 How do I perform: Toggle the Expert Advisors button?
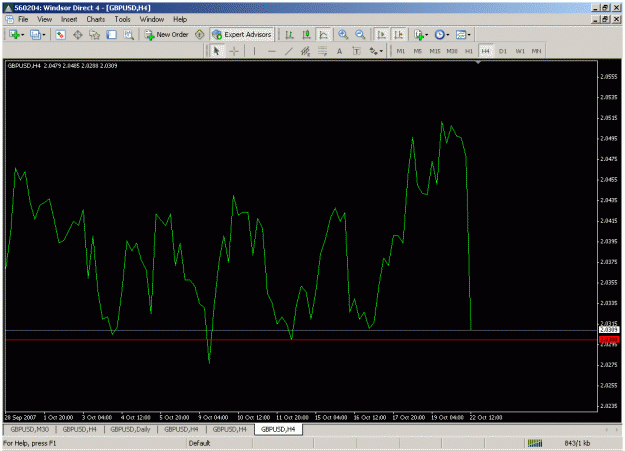click(x=242, y=35)
